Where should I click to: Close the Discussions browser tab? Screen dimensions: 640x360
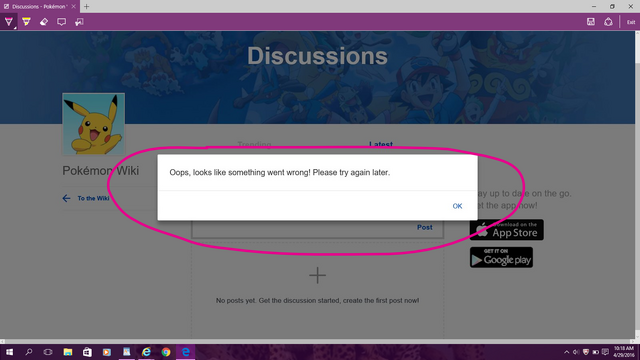[73, 7]
